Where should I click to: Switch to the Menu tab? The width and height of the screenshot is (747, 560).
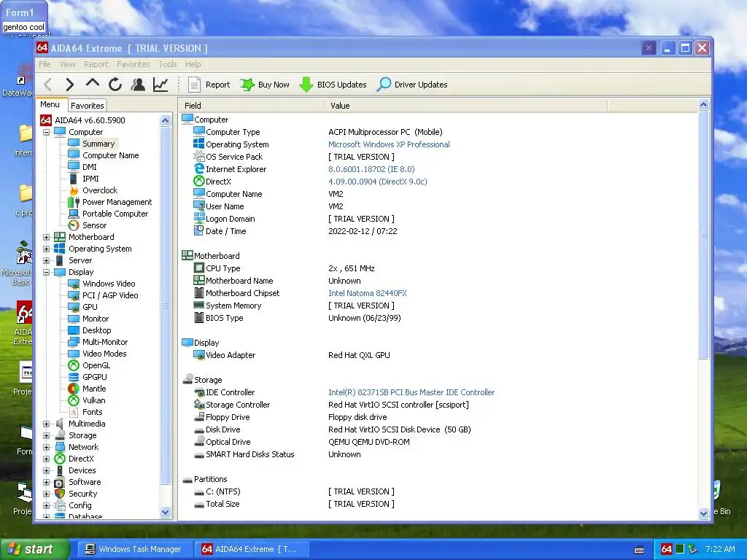[x=50, y=104]
